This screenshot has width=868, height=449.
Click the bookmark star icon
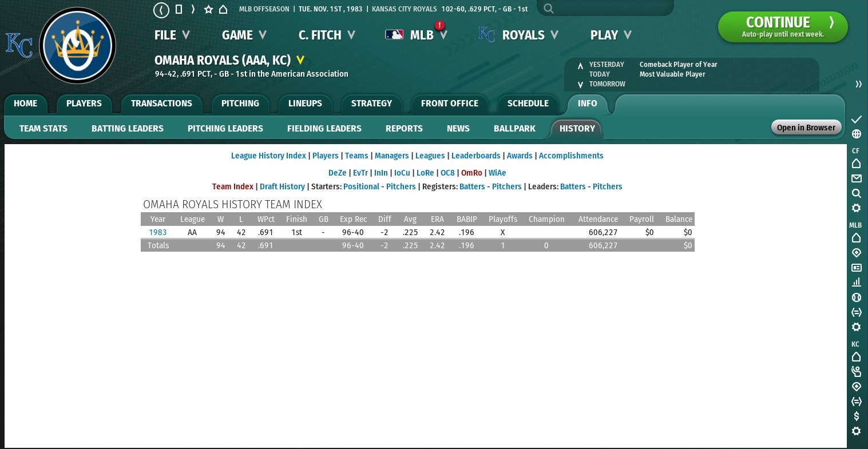(x=208, y=10)
